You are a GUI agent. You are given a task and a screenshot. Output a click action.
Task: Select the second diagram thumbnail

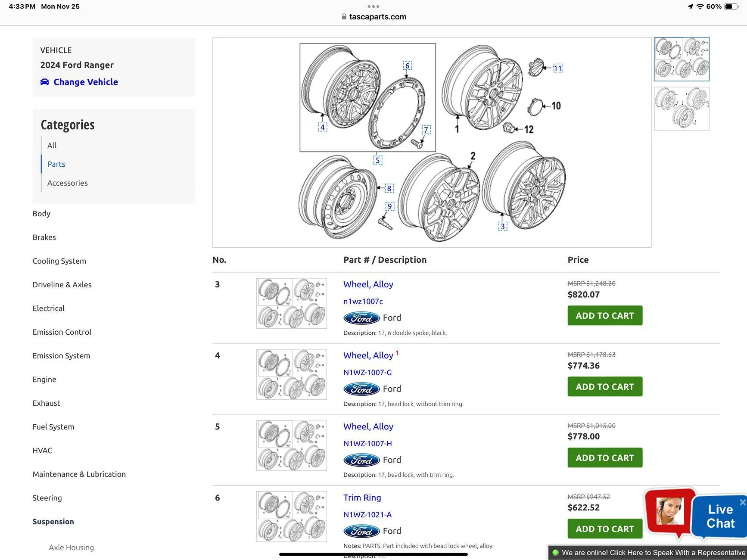click(x=682, y=109)
